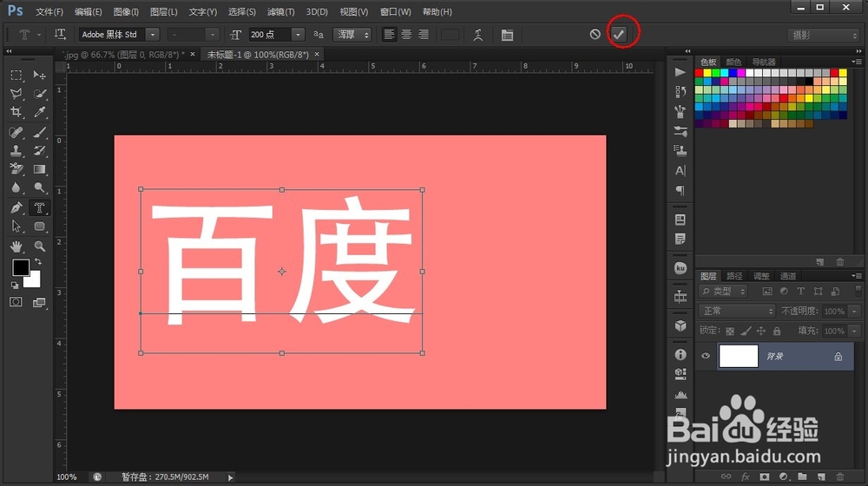The height and width of the screenshot is (486, 868).
Task: Select the Quick Selection tool
Action: (39, 94)
